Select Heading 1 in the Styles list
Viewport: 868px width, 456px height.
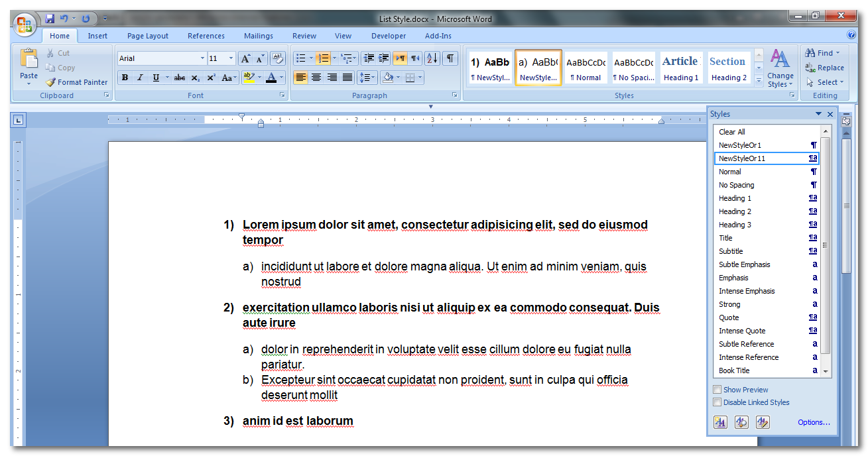click(735, 198)
